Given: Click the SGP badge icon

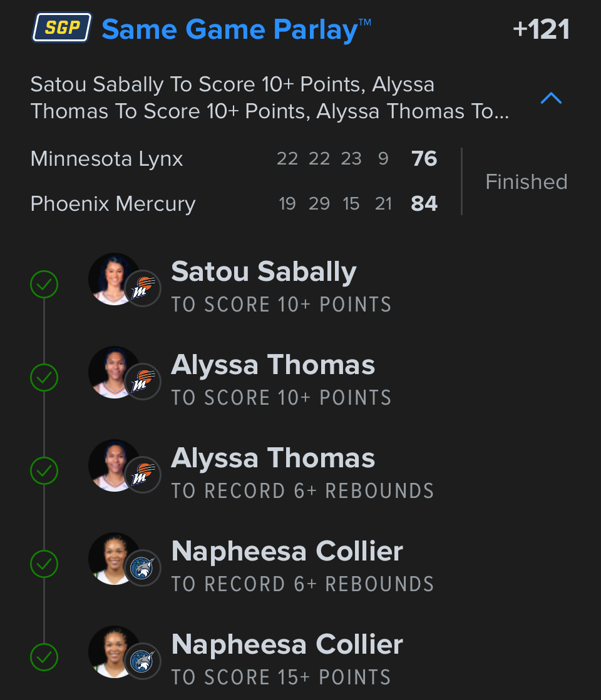Looking at the screenshot, I should click(x=62, y=28).
